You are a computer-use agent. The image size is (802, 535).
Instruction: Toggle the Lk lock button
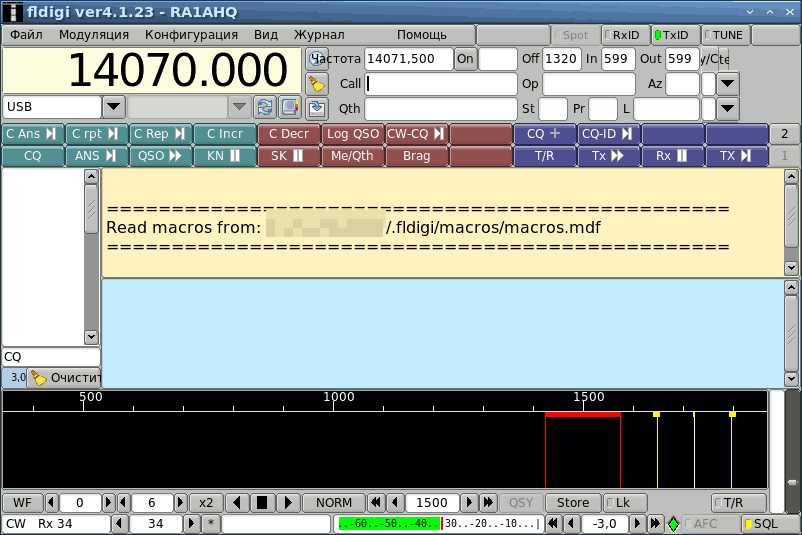pyautogui.click(x=626, y=503)
